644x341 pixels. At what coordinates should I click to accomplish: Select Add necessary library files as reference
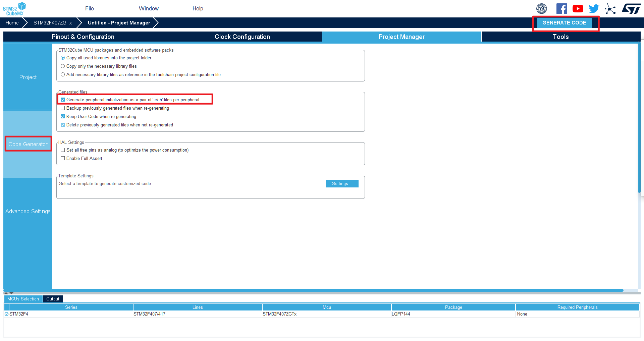(x=63, y=75)
